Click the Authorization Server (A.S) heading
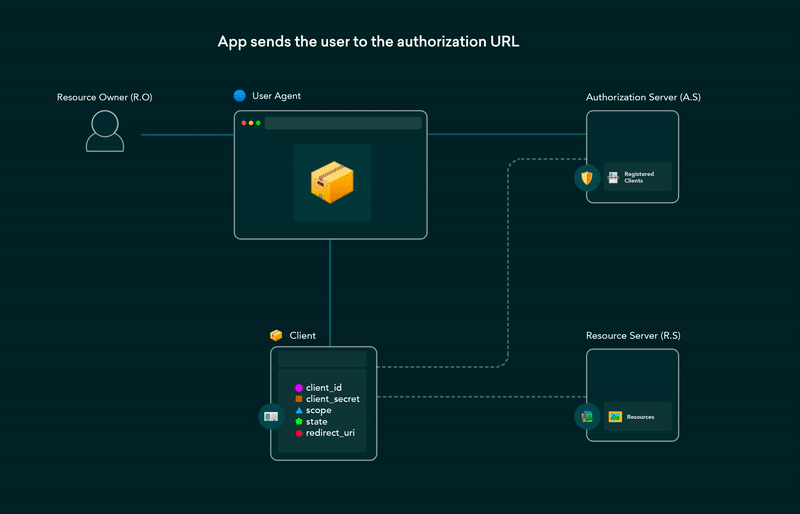The width and height of the screenshot is (800, 514). point(643,97)
